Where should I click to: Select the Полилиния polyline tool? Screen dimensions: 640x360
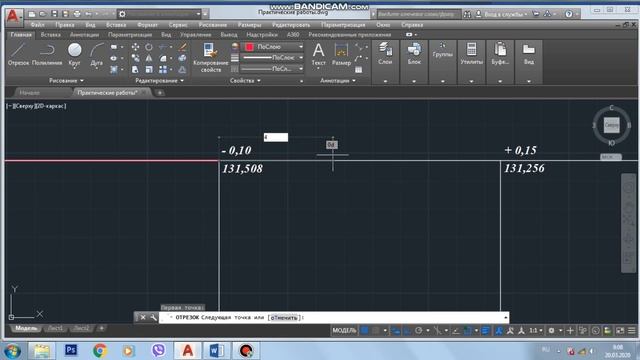tap(47, 54)
